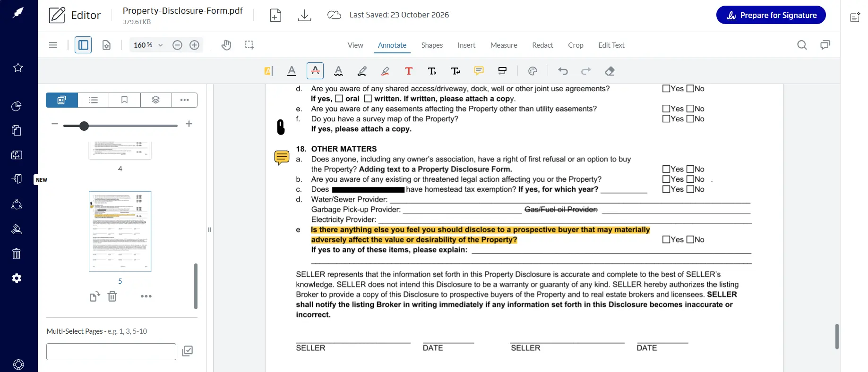The width and height of the screenshot is (868, 372).
Task: Download the PDF document
Action: point(305,15)
